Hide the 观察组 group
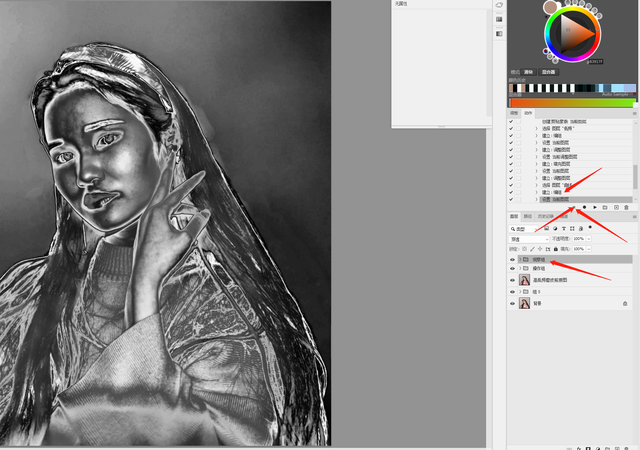The image size is (640, 450). [x=513, y=259]
